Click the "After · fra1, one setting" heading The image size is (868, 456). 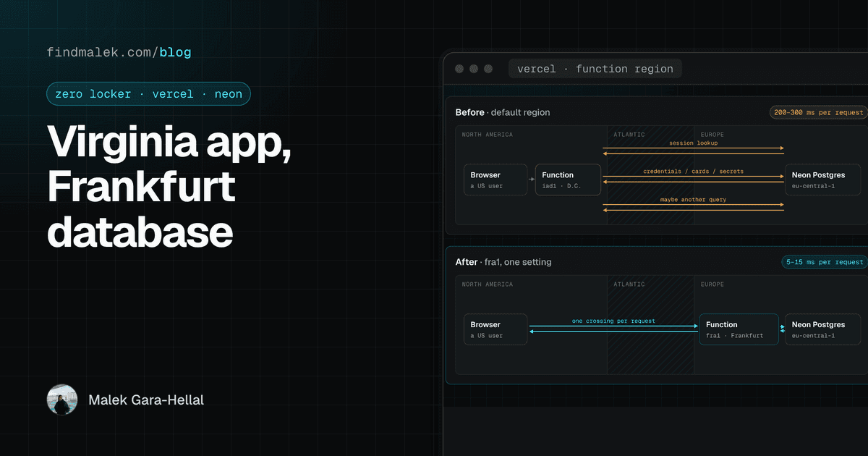(x=503, y=261)
